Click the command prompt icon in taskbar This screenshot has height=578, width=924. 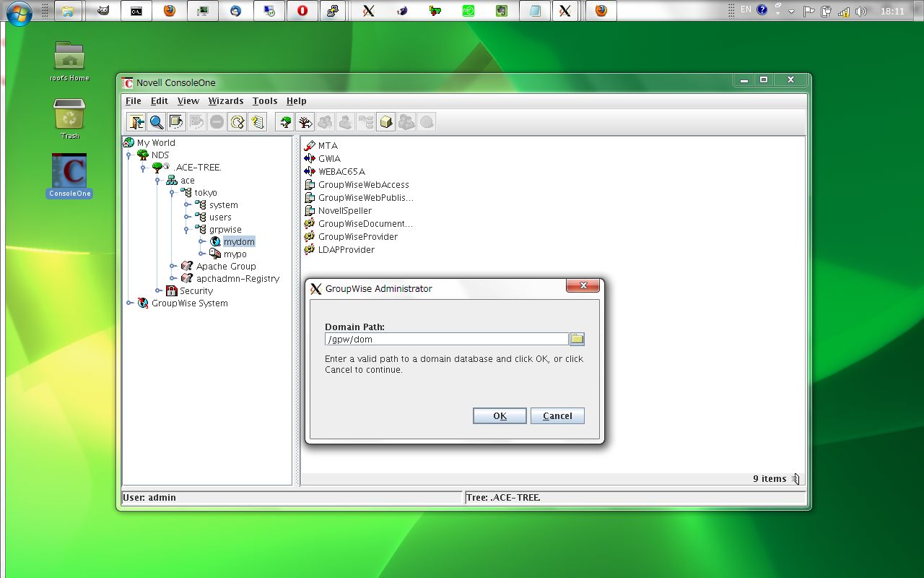(136, 11)
